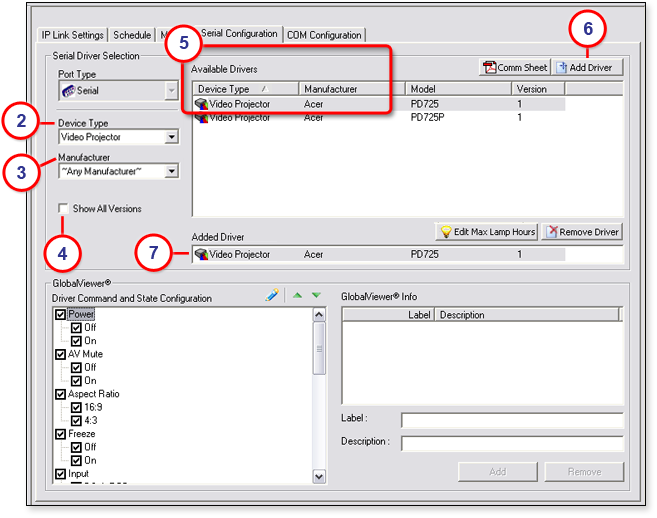Screen dimensions: 657x518
Task: Click the green move up arrow
Action: [x=298, y=296]
